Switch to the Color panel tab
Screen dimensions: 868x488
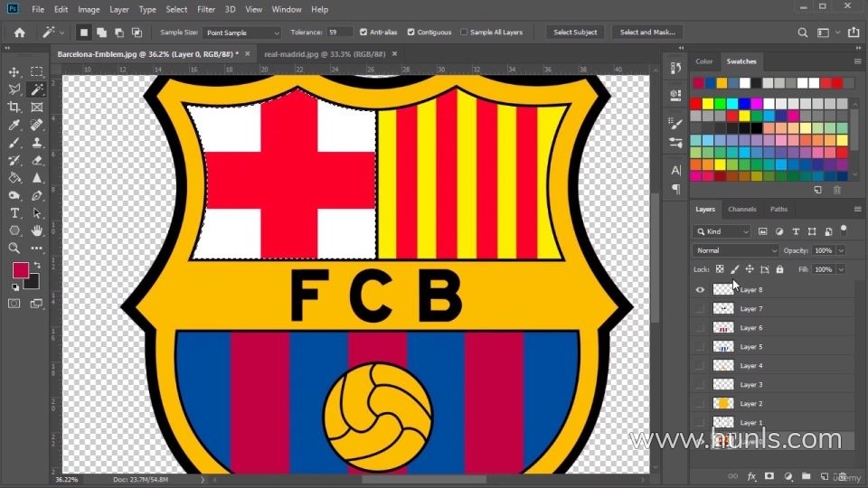coord(704,61)
